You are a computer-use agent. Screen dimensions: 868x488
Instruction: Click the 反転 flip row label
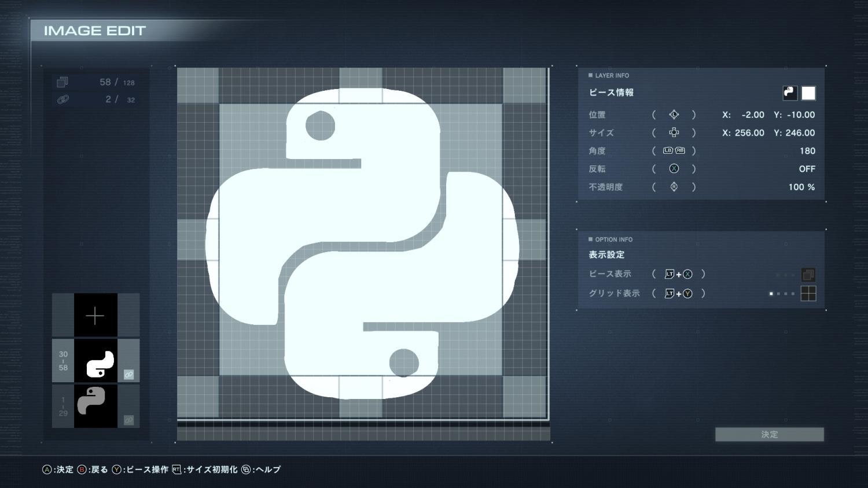[x=597, y=169]
